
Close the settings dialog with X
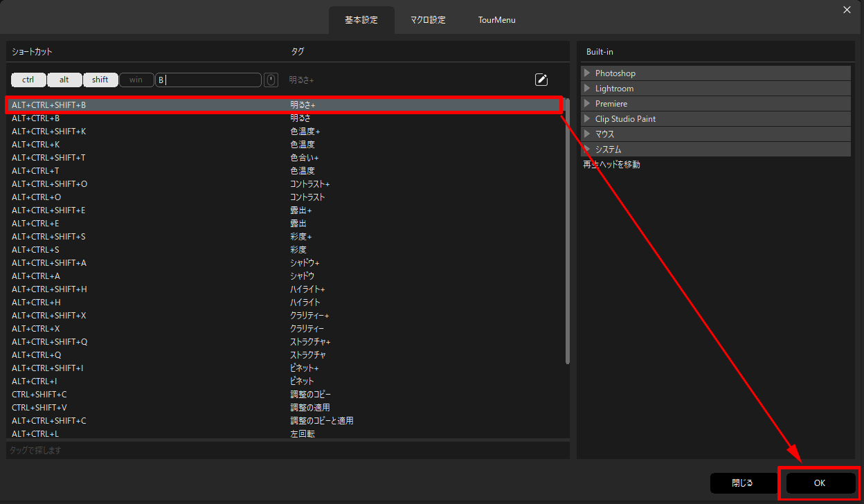click(x=847, y=9)
